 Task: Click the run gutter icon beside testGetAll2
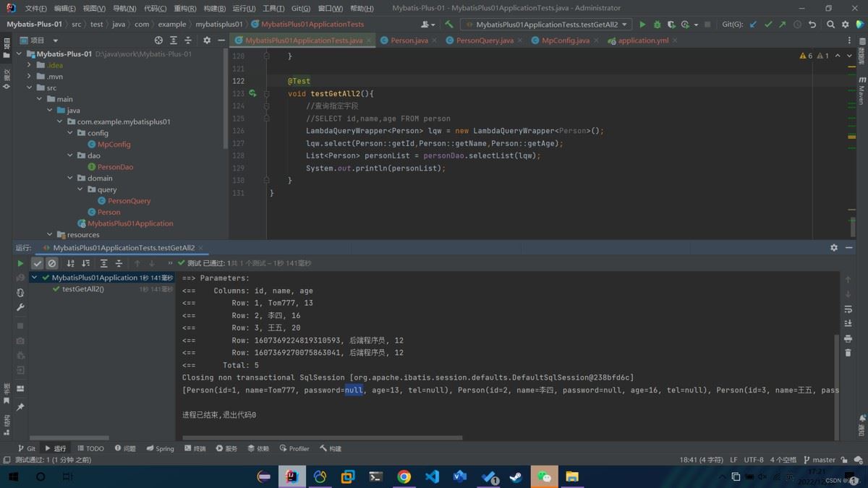click(x=252, y=93)
